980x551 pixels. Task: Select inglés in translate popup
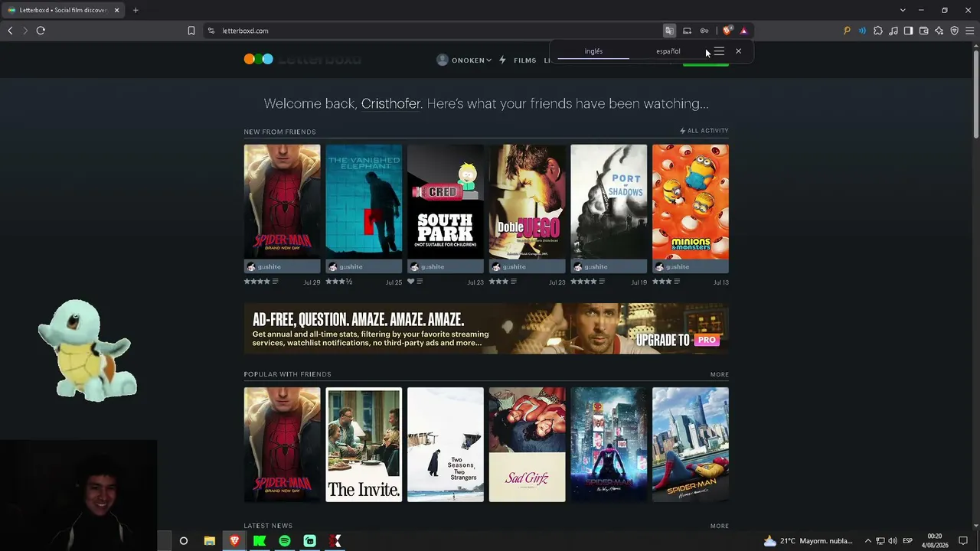point(593,51)
